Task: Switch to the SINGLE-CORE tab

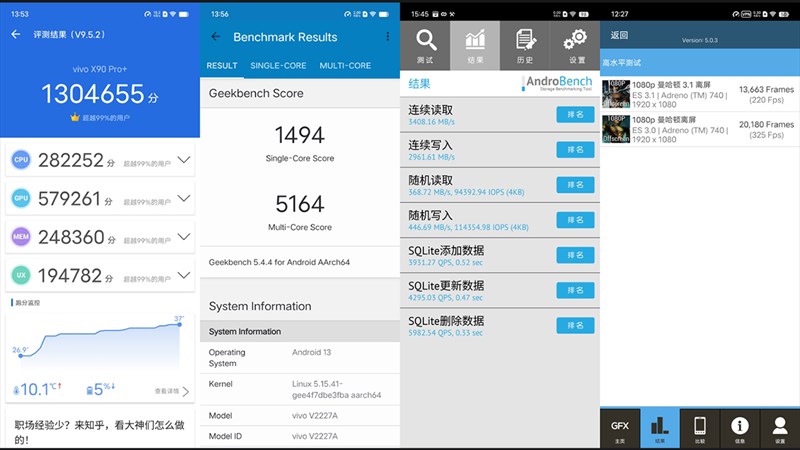Action: tap(278, 65)
